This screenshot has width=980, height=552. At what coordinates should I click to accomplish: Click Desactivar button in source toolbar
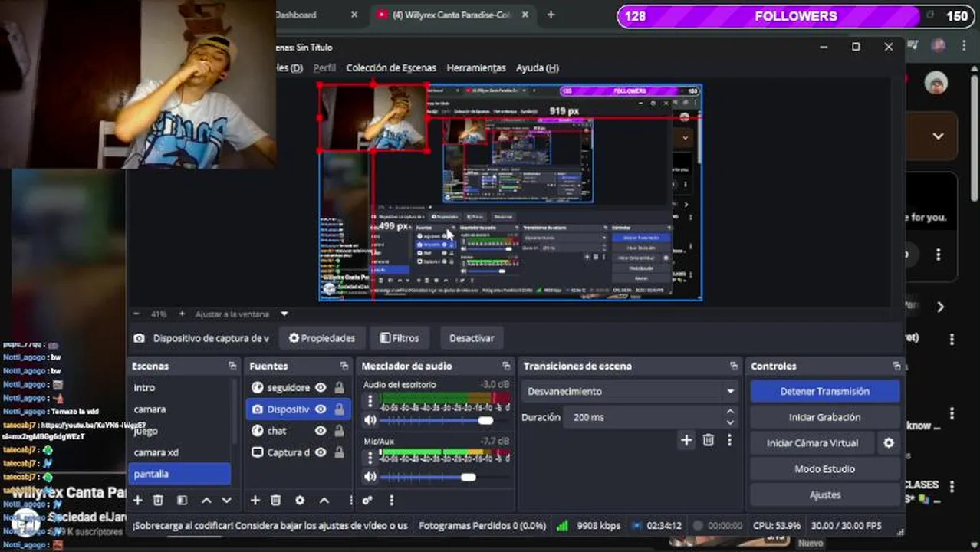(x=472, y=338)
